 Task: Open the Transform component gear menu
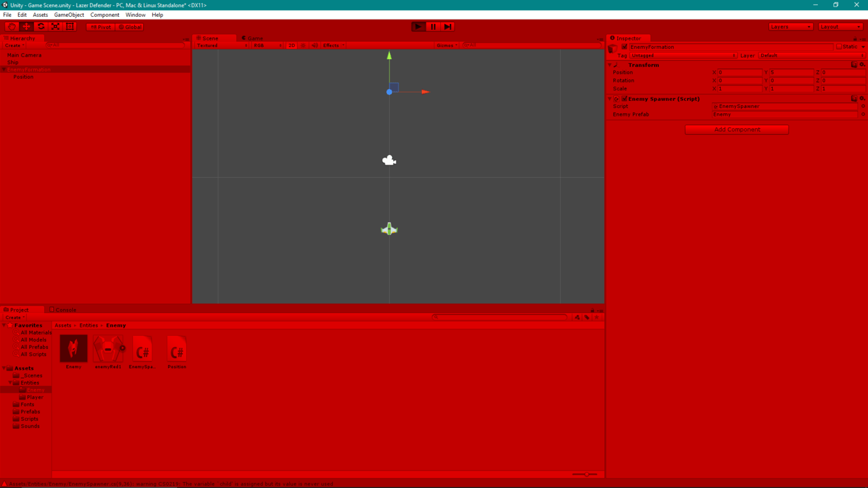tap(862, 65)
